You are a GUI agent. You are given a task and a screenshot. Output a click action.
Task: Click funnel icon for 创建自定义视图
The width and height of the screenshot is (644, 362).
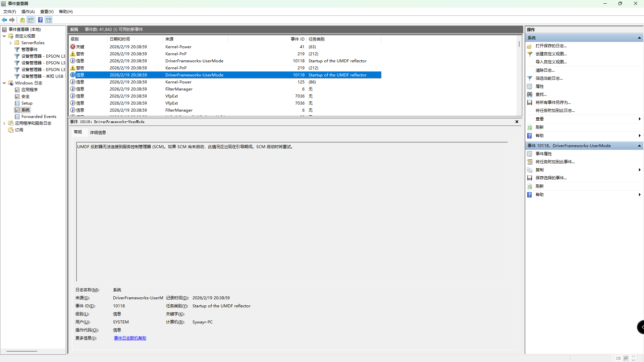pyautogui.click(x=530, y=54)
